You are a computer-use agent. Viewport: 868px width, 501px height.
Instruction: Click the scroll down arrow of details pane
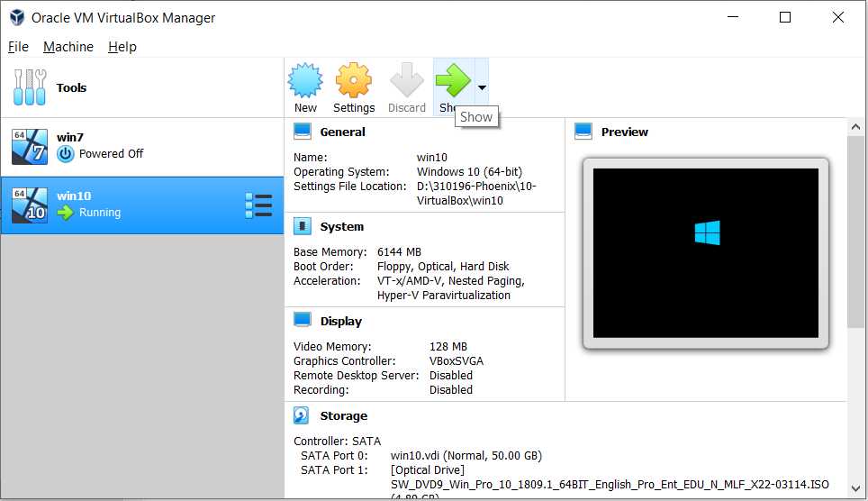(x=855, y=488)
